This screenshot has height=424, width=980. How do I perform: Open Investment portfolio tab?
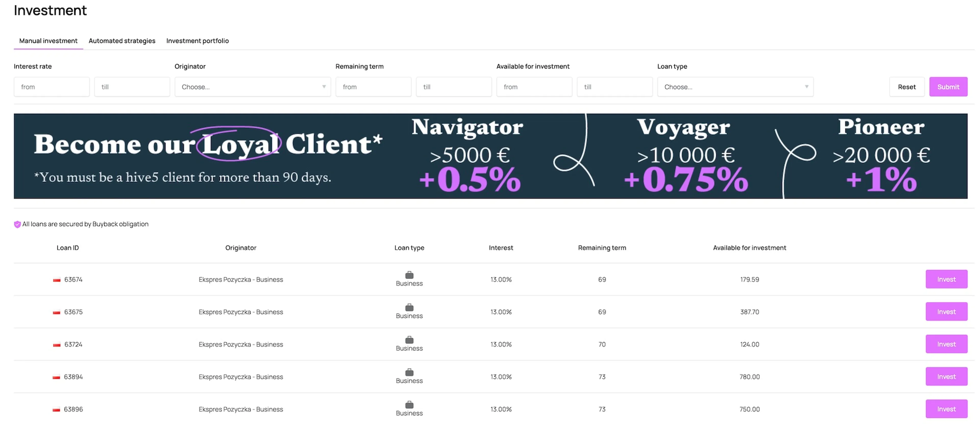click(x=198, y=41)
